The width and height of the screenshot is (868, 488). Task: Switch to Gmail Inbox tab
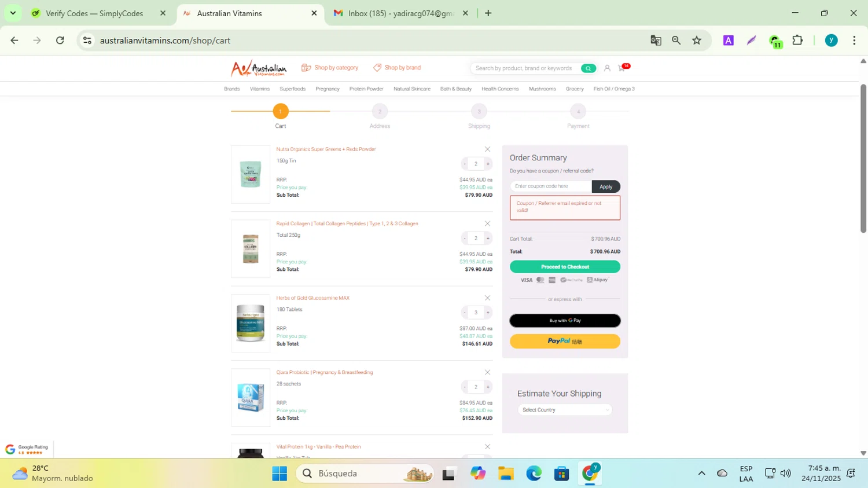[x=400, y=13]
